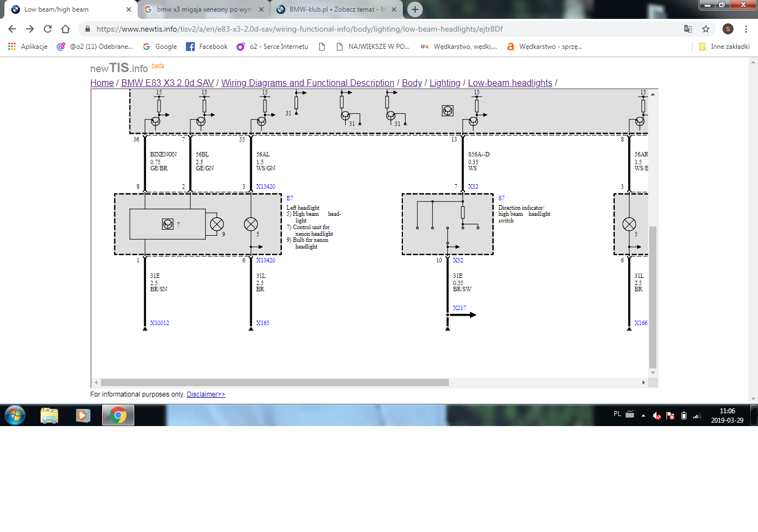
Task: Open the Inne zakładki bookmarks folder
Action: [724, 47]
